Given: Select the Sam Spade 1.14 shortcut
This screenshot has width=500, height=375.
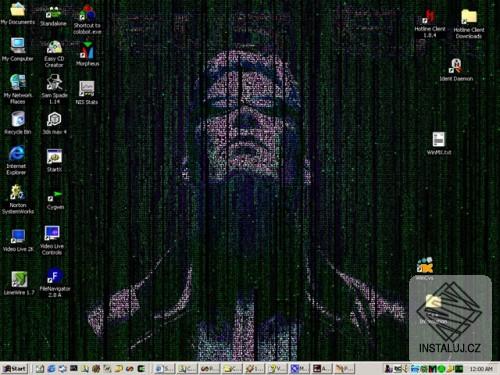Looking at the screenshot, I should point(54,89).
